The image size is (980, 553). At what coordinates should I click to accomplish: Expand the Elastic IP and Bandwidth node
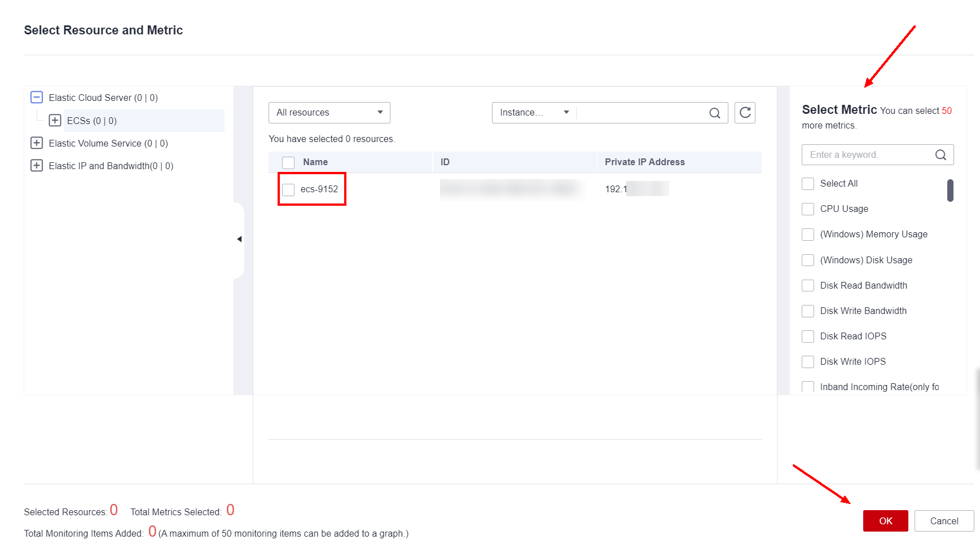pyautogui.click(x=37, y=166)
